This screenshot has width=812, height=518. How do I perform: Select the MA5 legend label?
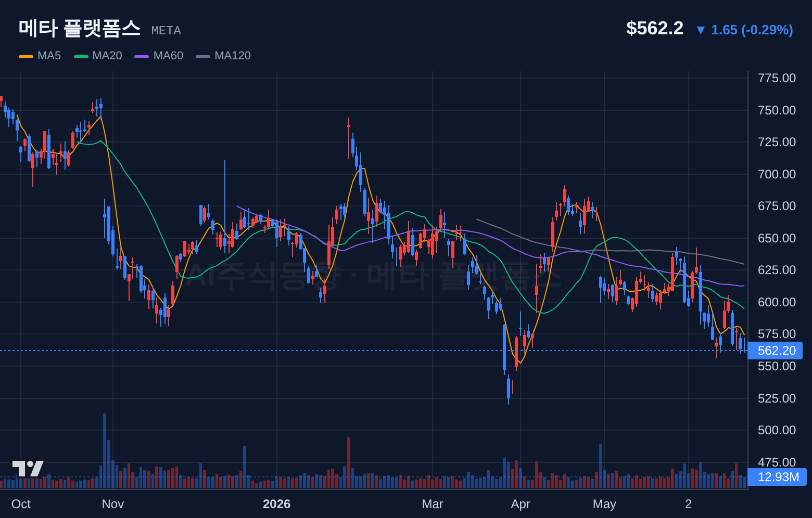49,56
